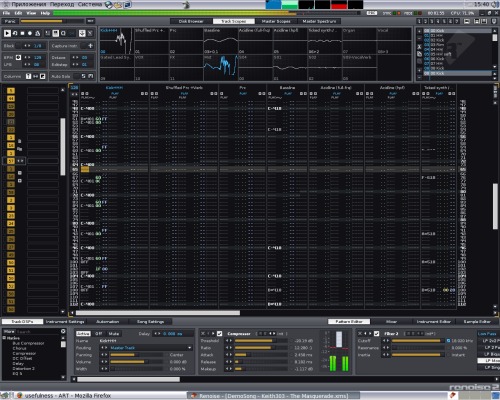
Task: Open the Song Settings tab
Action: (x=150, y=322)
